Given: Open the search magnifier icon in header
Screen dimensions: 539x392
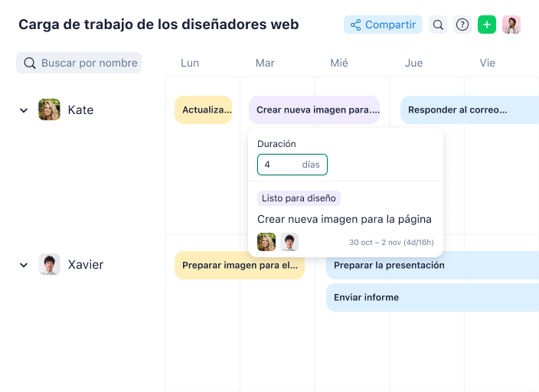Looking at the screenshot, I should pos(438,24).
